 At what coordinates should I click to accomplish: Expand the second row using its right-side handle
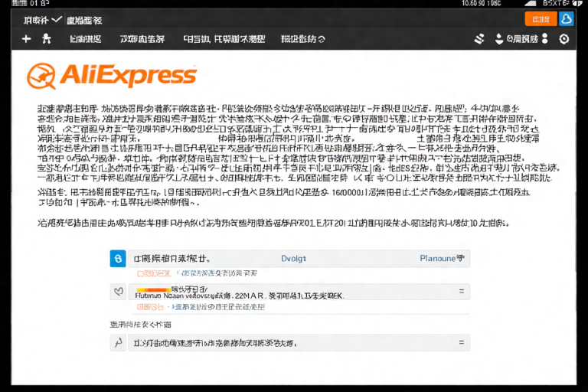(460, 291)
